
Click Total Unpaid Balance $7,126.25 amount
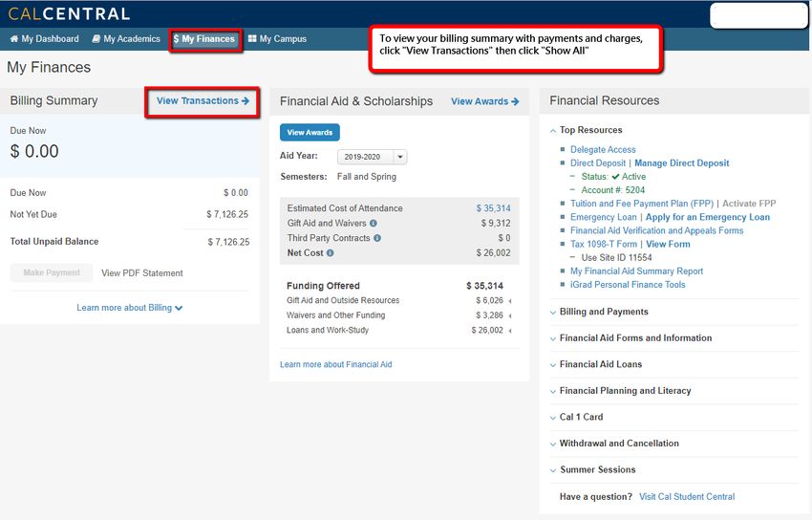point(228,242)
